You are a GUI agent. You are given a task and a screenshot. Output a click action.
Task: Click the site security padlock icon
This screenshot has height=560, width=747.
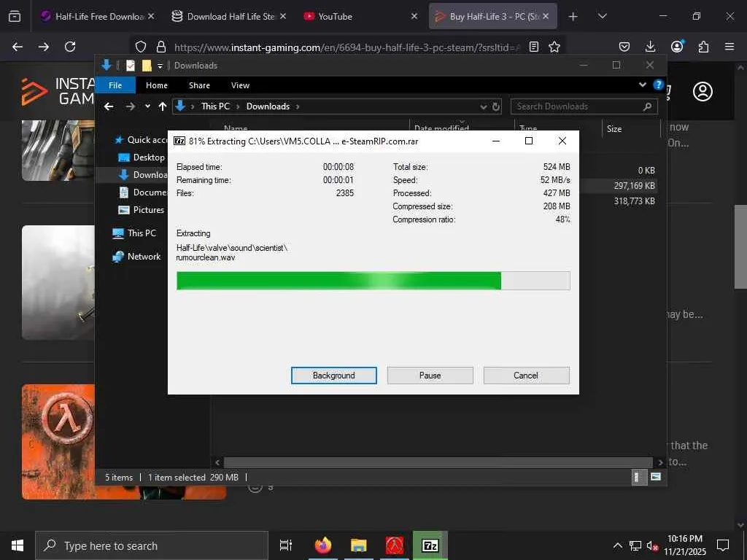click(161, 47)
